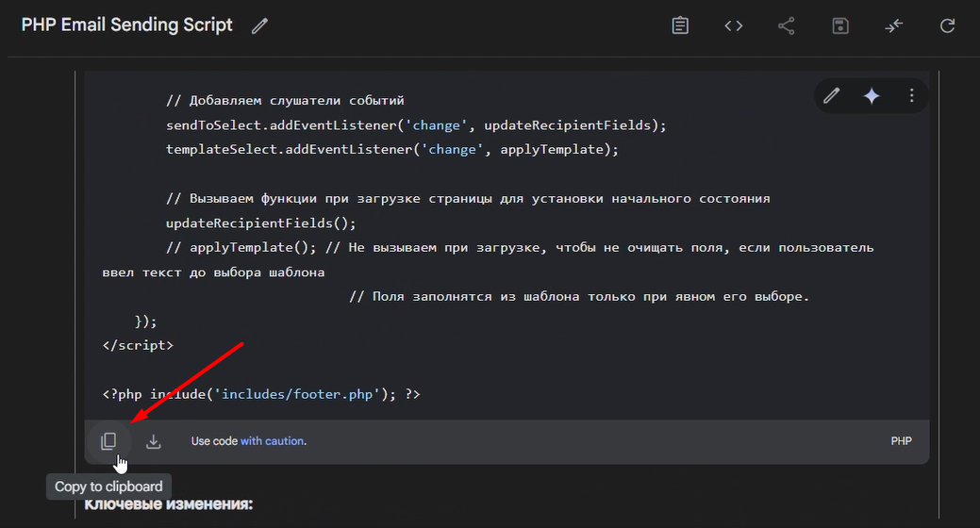Click the 'sendToSelect.addEventListener' code line
Screen dimensions: 980x528
(416, 125)
